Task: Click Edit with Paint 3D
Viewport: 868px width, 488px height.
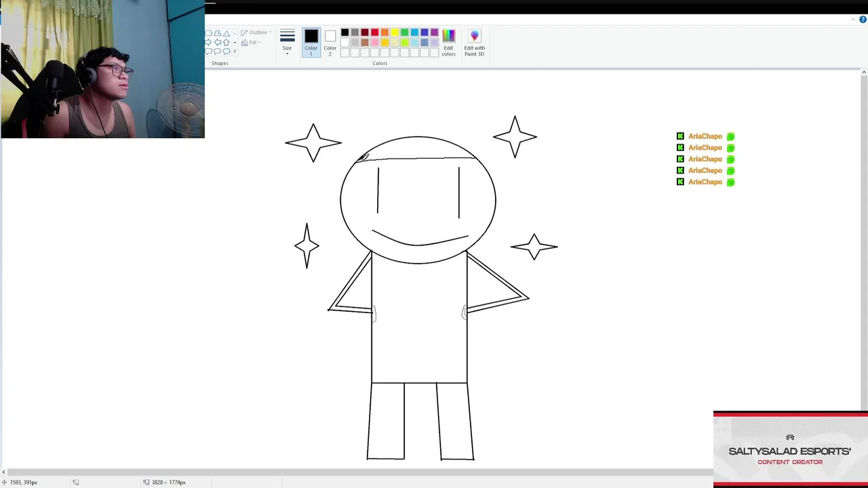Action: (x=475, y=42)
